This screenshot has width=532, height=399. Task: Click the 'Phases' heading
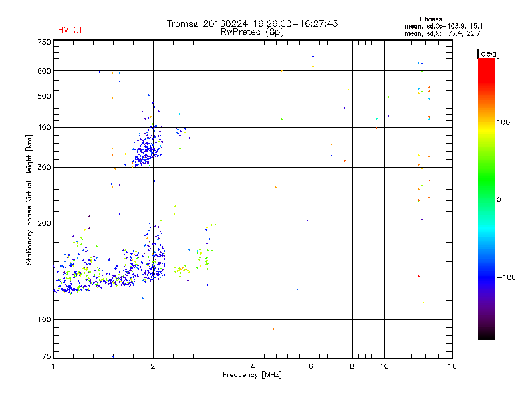pyautogui.click(x=430, y=19)
